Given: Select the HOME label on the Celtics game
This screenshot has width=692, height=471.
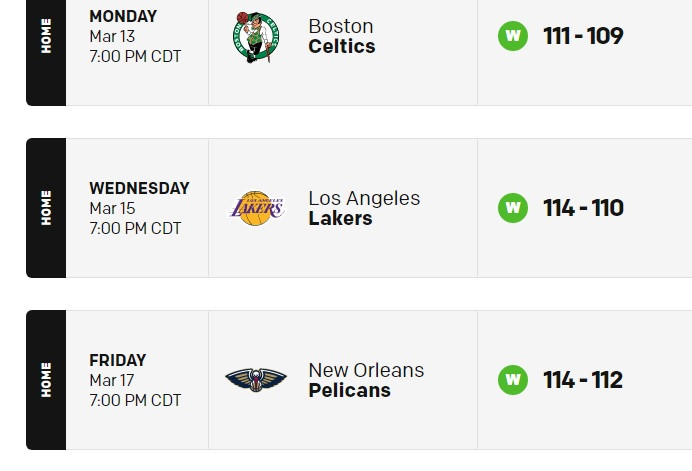Looking at the screenshot, I should tap(46, 36).
